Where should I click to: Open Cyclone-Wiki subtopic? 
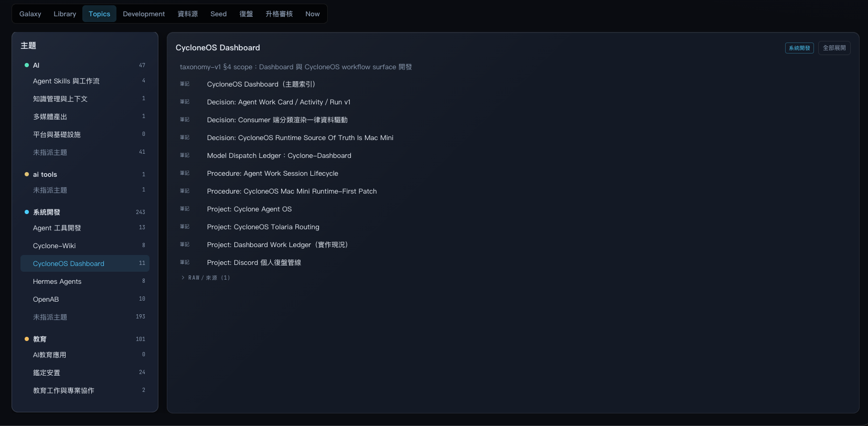tap(85, 246)
